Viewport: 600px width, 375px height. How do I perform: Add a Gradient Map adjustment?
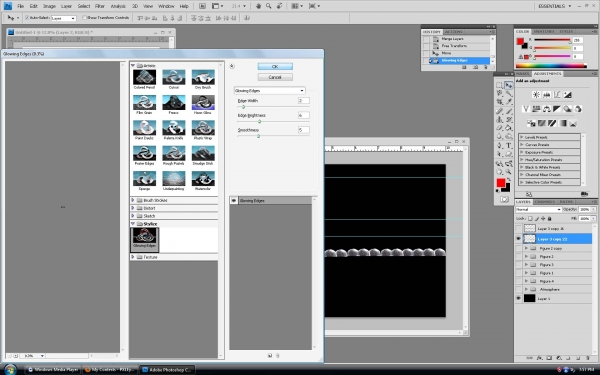click(x=562, y=123)
